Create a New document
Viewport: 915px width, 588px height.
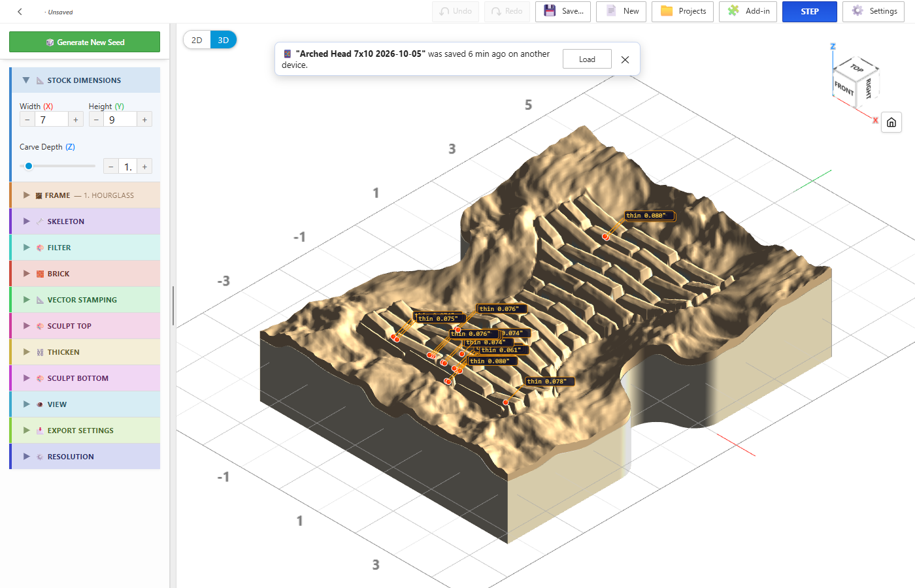pyautogui.click(x=622, y=12)
